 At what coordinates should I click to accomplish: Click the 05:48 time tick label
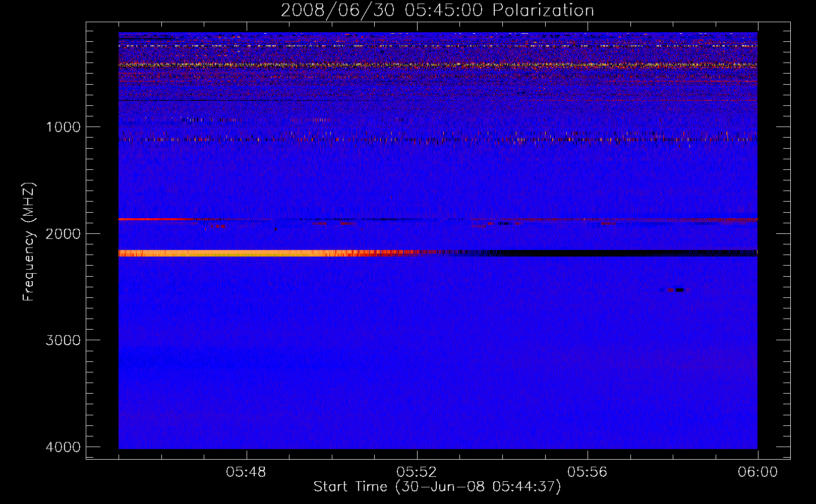(x=246, y=472)
